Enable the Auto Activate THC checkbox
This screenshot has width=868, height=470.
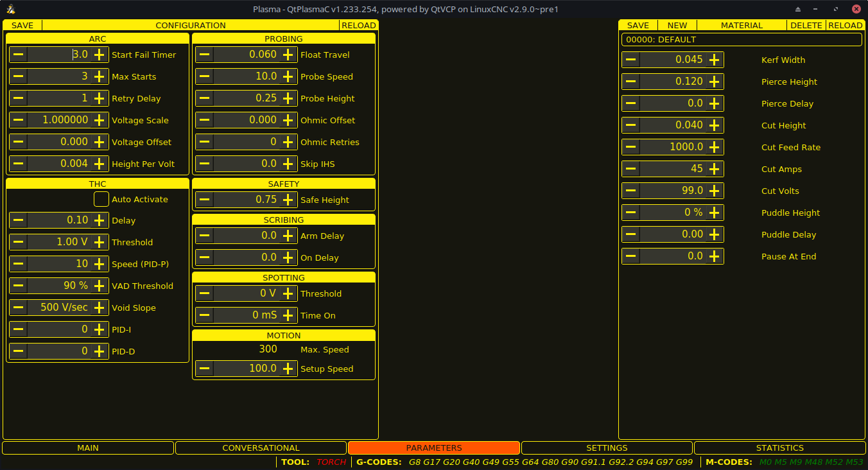coord(101,199)
